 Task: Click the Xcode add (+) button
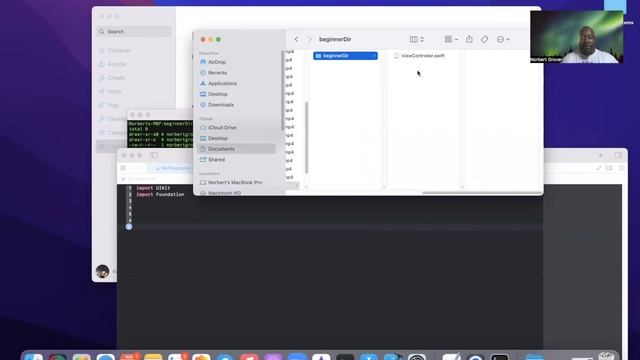(600, 155)
